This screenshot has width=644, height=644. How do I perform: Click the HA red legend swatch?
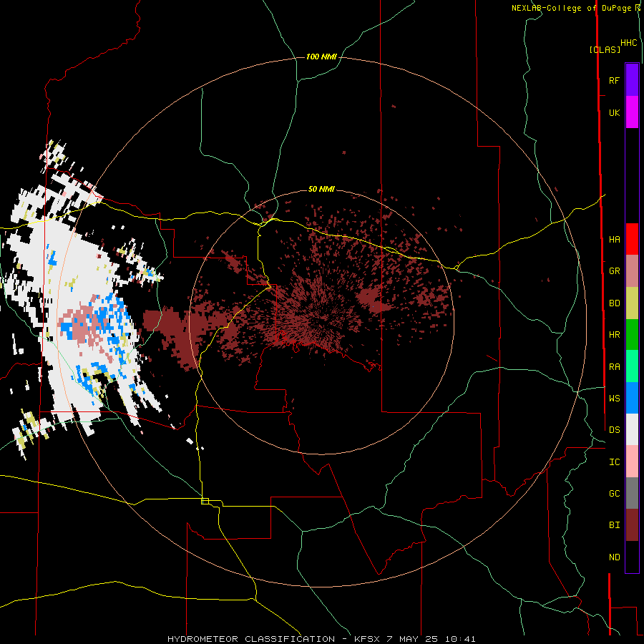tap(632, 239)
